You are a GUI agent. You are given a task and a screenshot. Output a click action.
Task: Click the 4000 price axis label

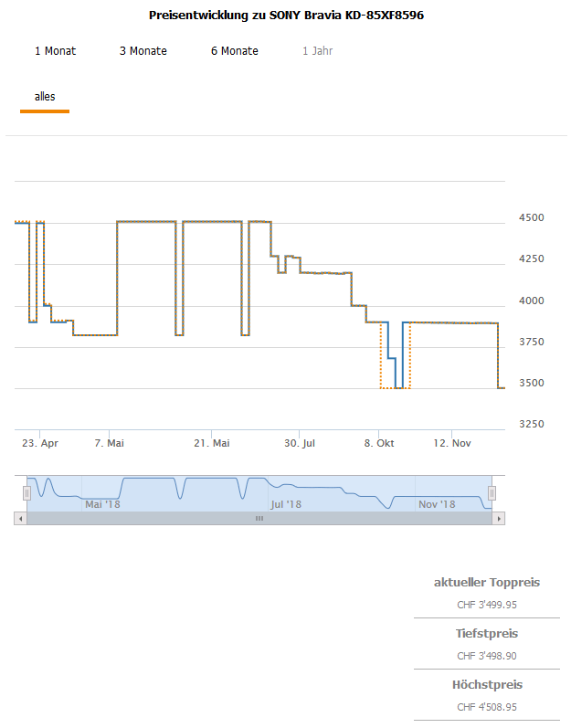[532, 301]
